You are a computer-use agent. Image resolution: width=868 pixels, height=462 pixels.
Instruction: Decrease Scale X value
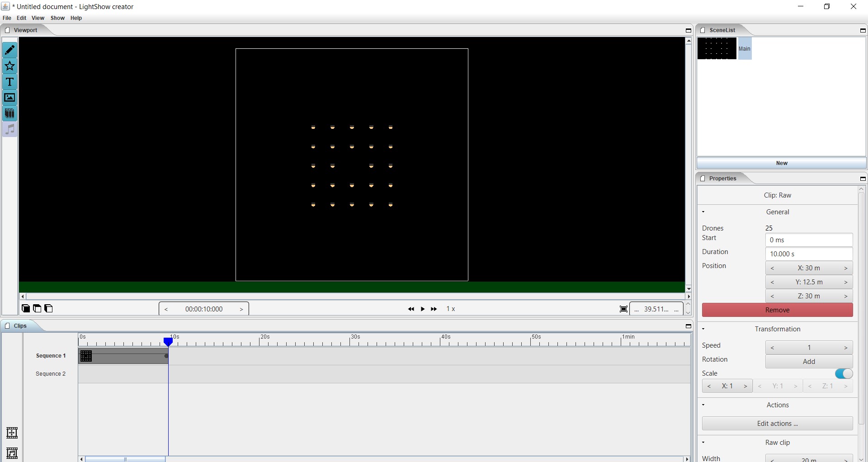click(709, 386)
